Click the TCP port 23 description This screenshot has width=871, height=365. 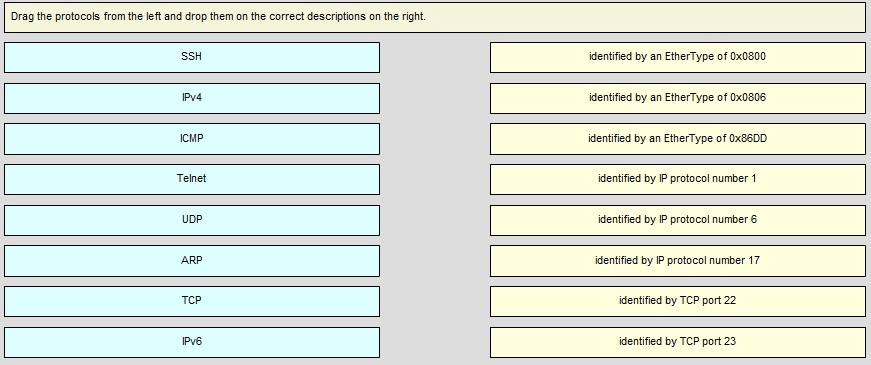[678, 342]
